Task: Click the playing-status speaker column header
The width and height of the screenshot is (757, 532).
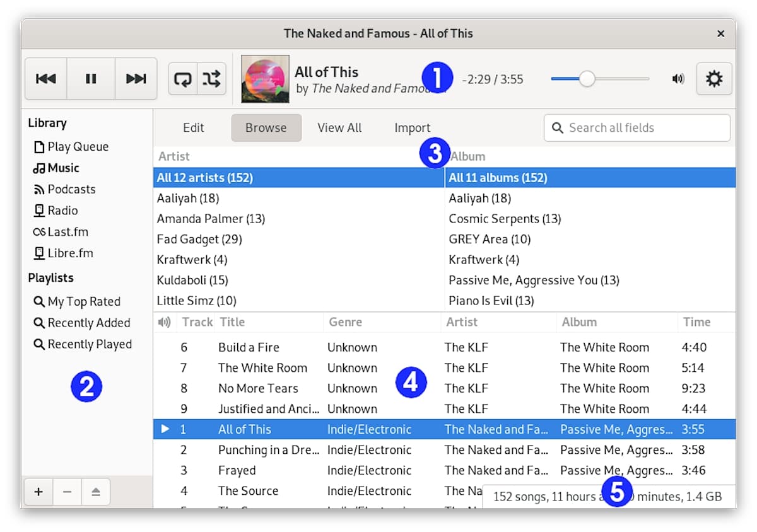Action: (x=165, y=322)
